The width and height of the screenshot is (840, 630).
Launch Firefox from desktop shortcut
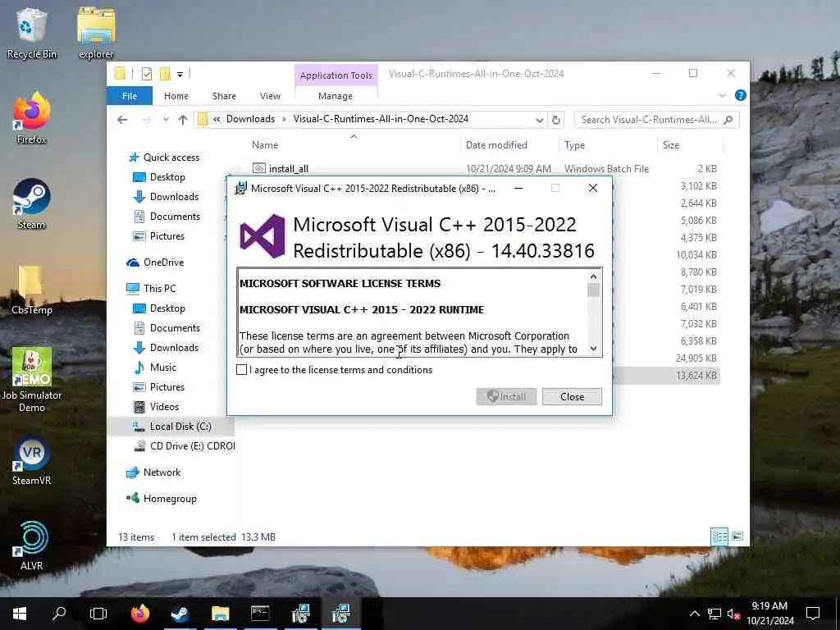(x=32, y=119)
